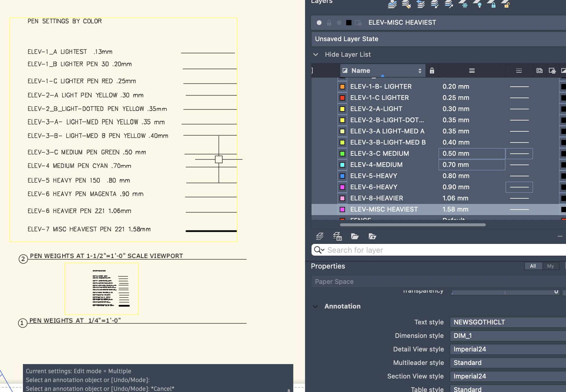Click the Transparency slider in Properties
The width and height of the screenshot is (566, 392).
(x=505, y=292)
